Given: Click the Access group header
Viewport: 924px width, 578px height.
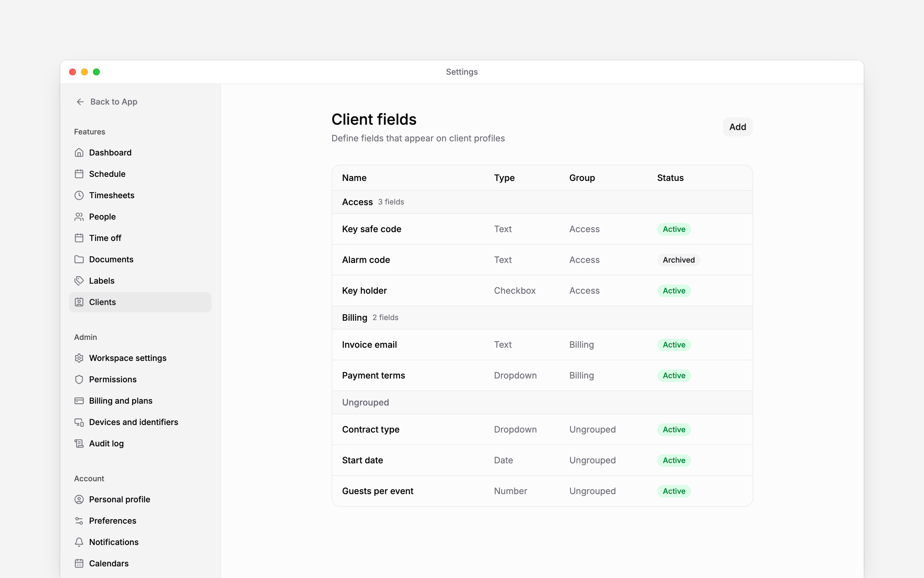Looking at the screenshot, I should 542,202.
